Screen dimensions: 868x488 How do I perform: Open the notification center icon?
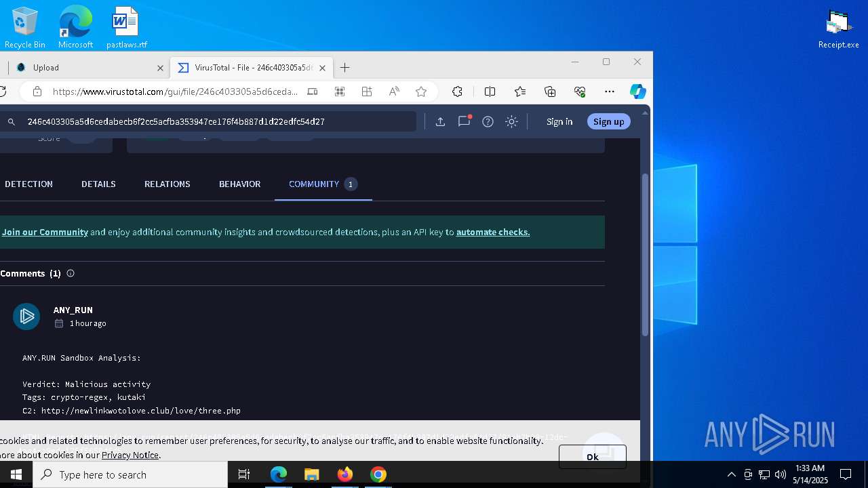(x=846, y=474)
